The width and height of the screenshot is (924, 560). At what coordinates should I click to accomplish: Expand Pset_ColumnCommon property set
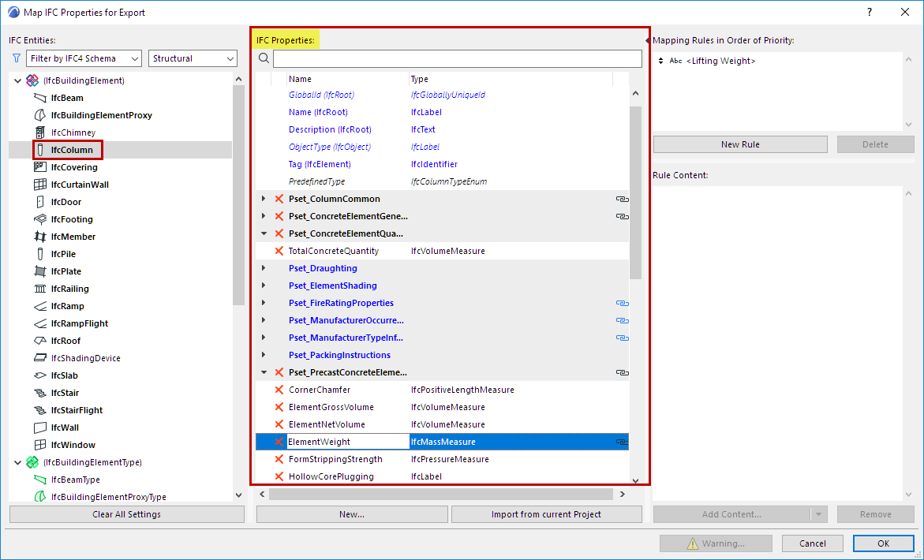tap(264, 199)
